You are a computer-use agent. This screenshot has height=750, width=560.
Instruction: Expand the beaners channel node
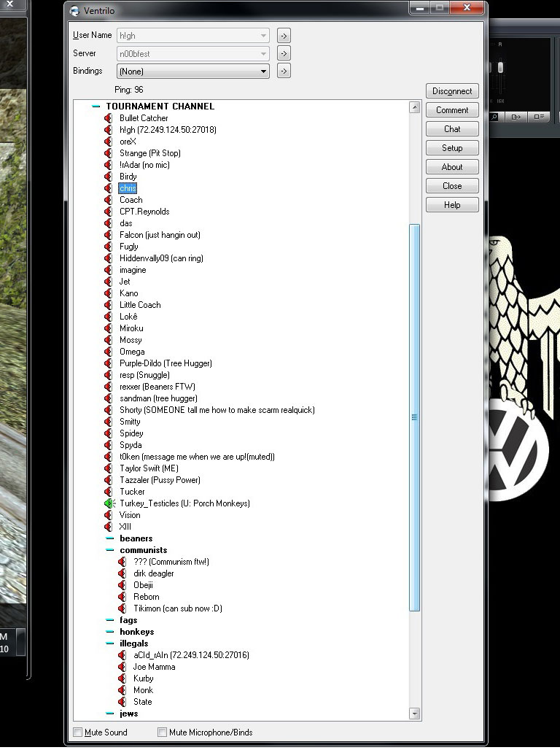(x=110, y=538)
